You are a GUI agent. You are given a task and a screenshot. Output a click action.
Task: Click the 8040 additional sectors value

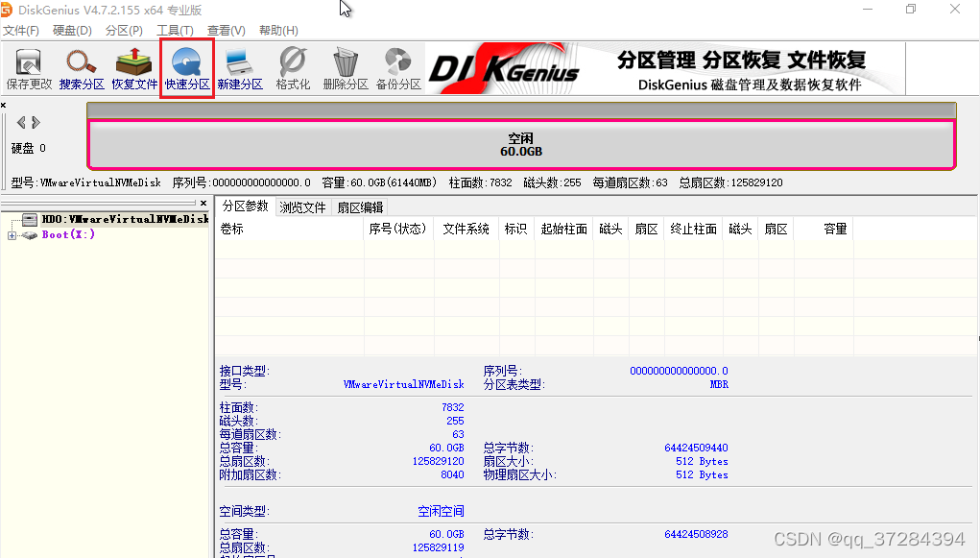point(452,474)
